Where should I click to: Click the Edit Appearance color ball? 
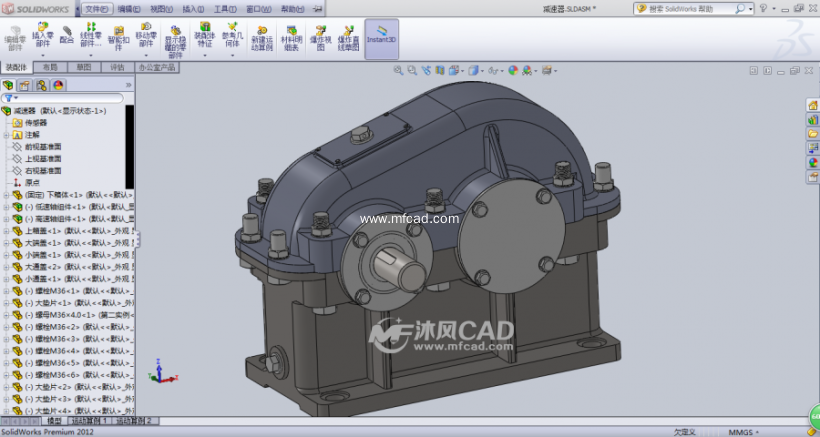click(513, 70)
